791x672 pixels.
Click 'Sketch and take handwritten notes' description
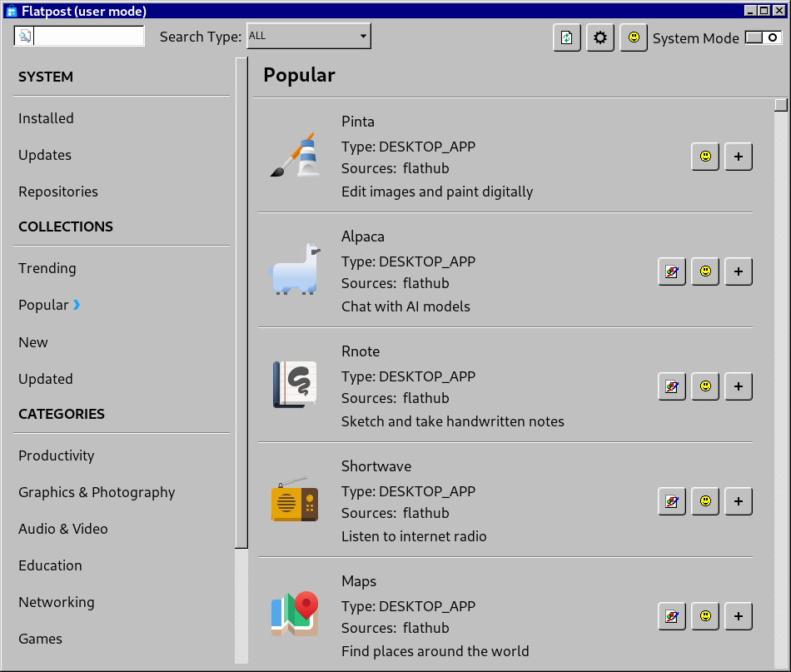coord(452,421)
